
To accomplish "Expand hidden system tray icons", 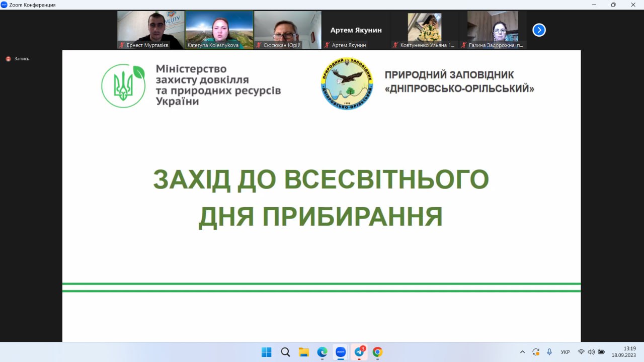I will 522,352.
